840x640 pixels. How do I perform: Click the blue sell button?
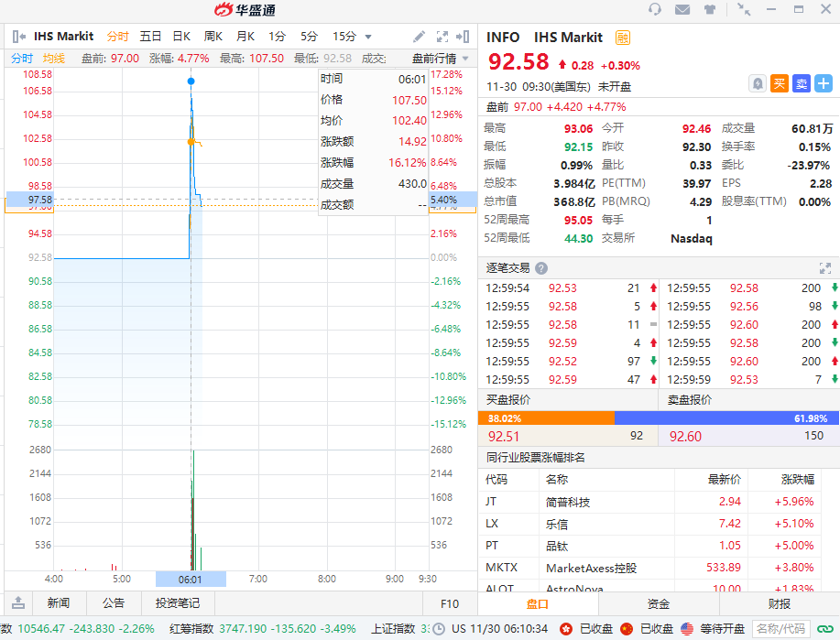click(802, 83)
